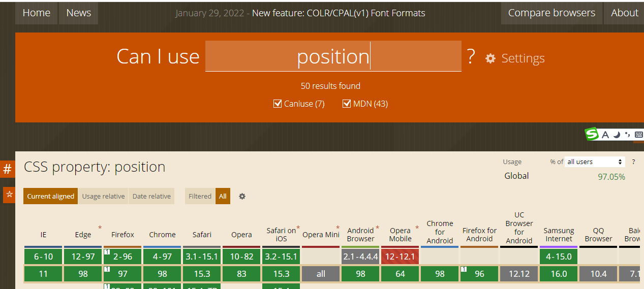644x289 pixels.
Task: Click the A language mode icon in IME bar
Action: click(605, 135)
